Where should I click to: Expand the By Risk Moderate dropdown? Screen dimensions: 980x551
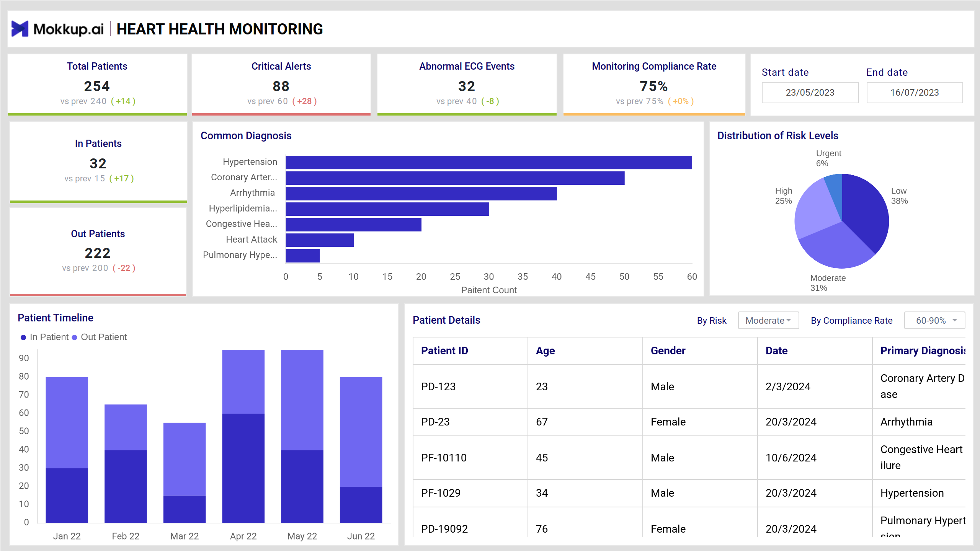(x=768, y=320)
